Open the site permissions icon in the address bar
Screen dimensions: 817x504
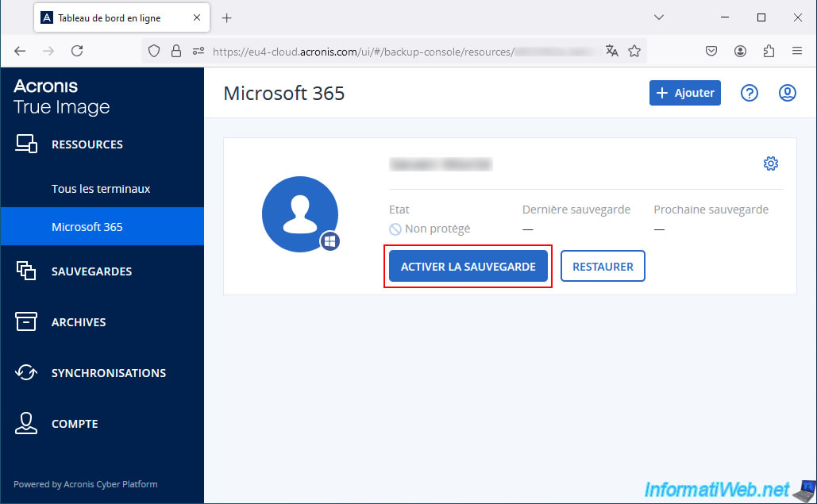198,51
